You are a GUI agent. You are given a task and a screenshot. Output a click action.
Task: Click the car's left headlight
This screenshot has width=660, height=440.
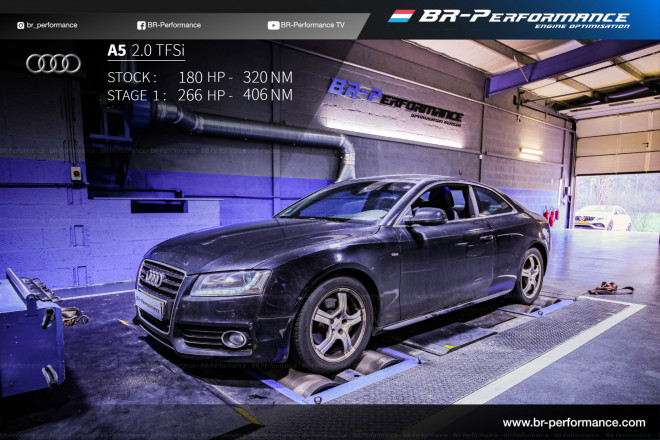click(229, 283)
